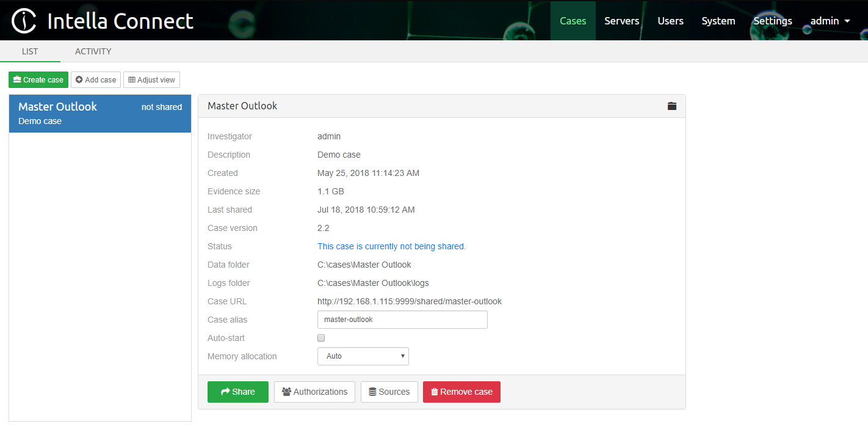868x432 pixels.
Task: Click the trash icon on Remove case
Action: point(435,392)
